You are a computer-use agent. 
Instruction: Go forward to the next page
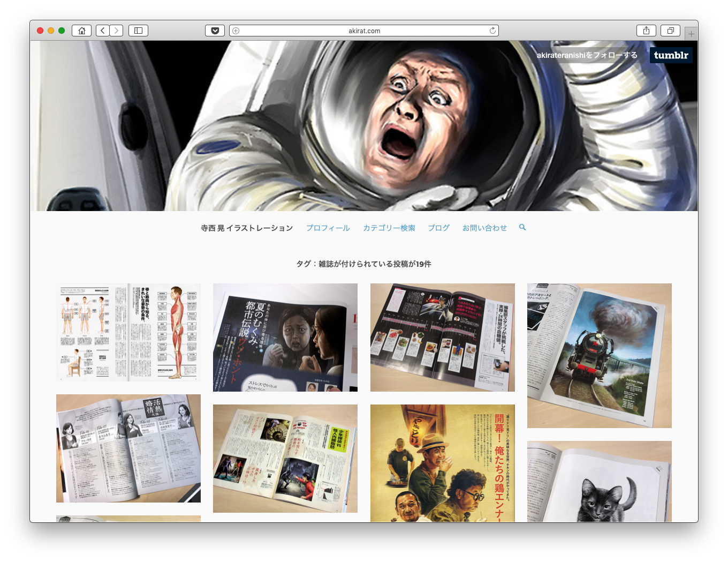pos(116,31)
